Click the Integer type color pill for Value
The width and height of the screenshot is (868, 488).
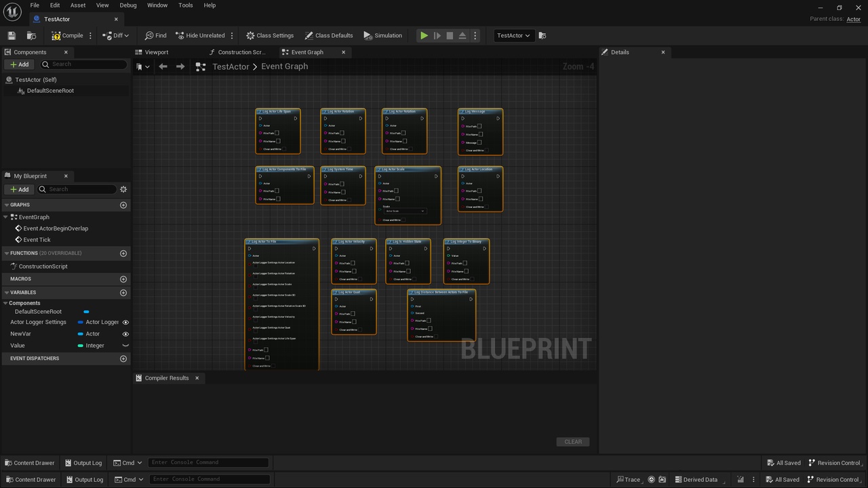(81, 346)
